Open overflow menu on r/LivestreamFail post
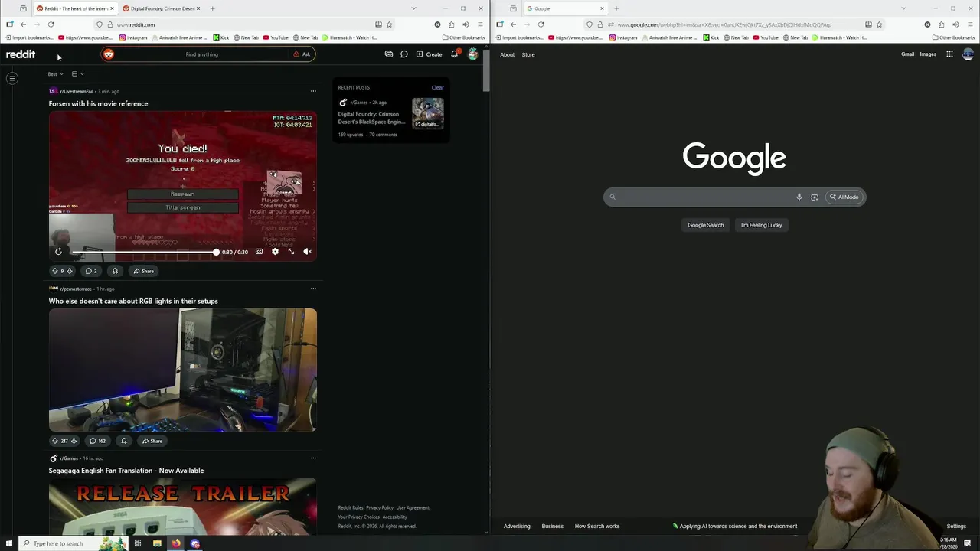 (x=313, y=91)
